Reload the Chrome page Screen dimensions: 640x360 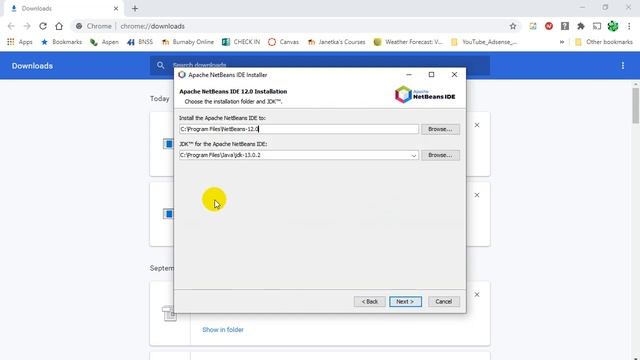click(x=43, y=26)
